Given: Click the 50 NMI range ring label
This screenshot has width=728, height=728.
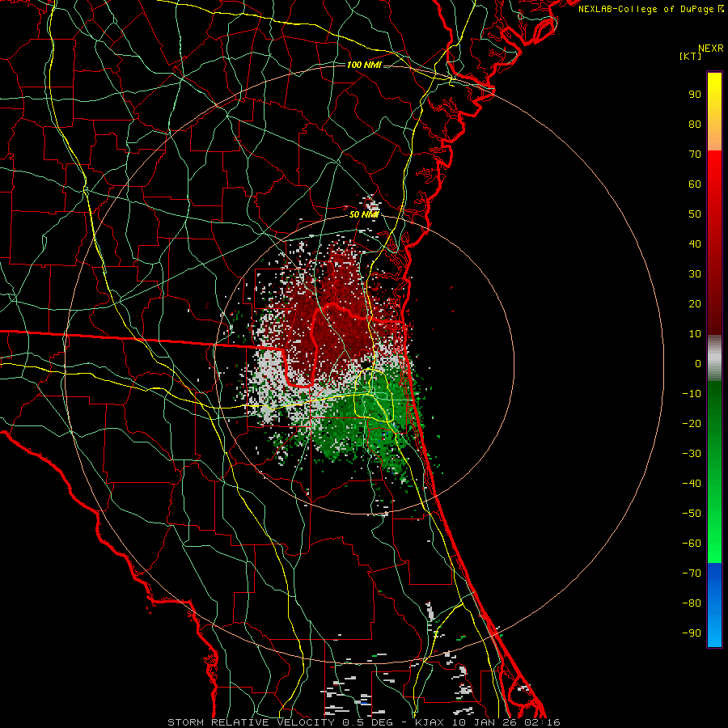Looking at the screenshot, I should tap(363, 214).
